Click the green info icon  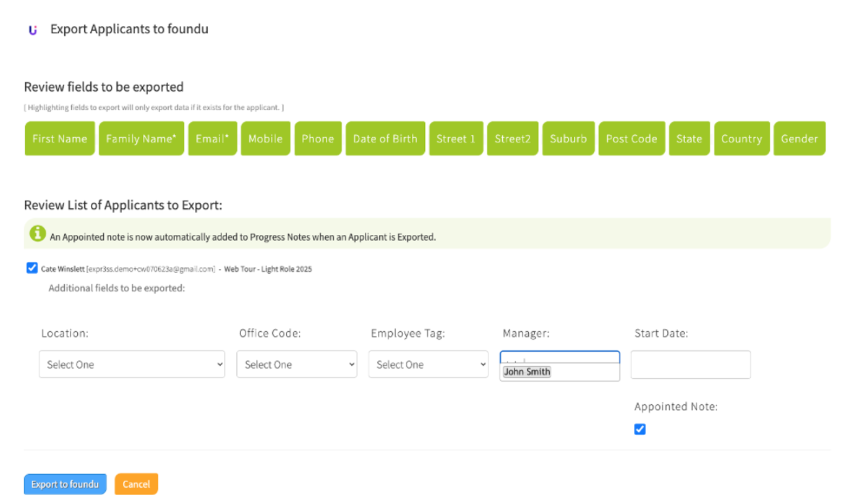pyautogui.click(x=37, y=234)
